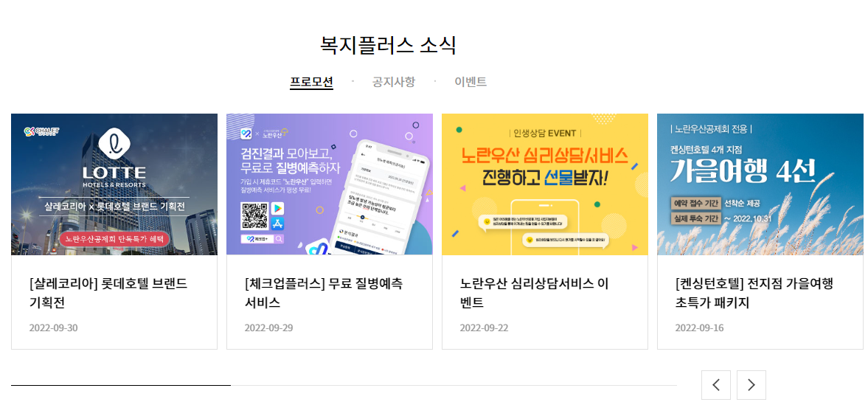
Task: Click the 노란우산공제회 단독특가 혜택 red badge
Action: [114, 239]
